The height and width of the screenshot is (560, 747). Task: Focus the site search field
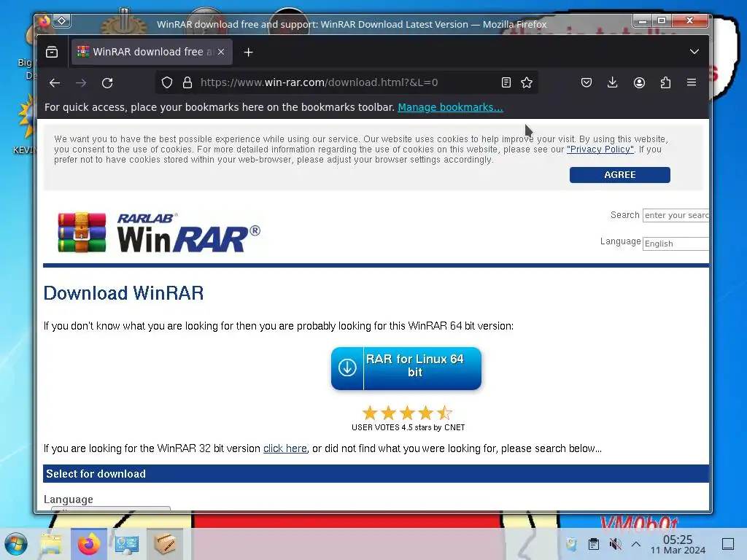tap(676, 215)
